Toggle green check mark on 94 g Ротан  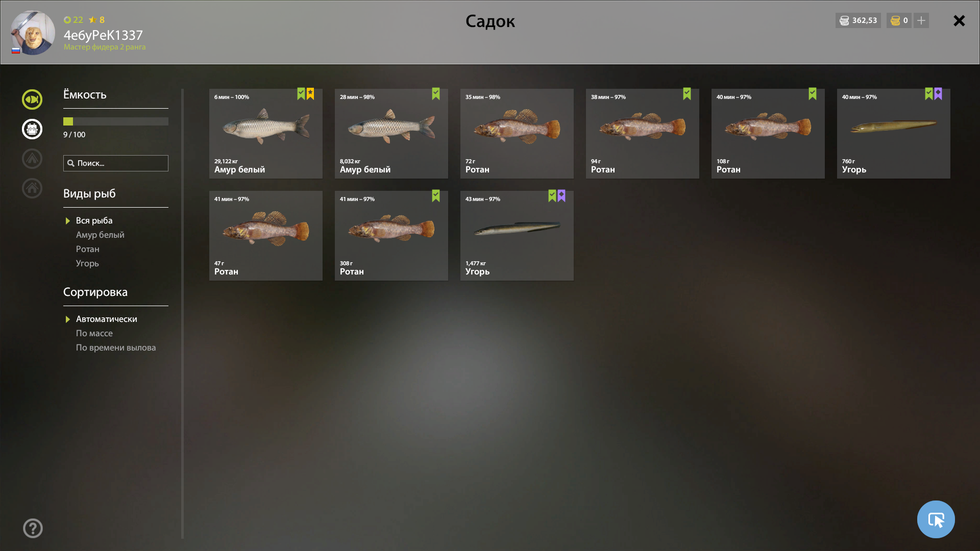click(x=687, y=94)
